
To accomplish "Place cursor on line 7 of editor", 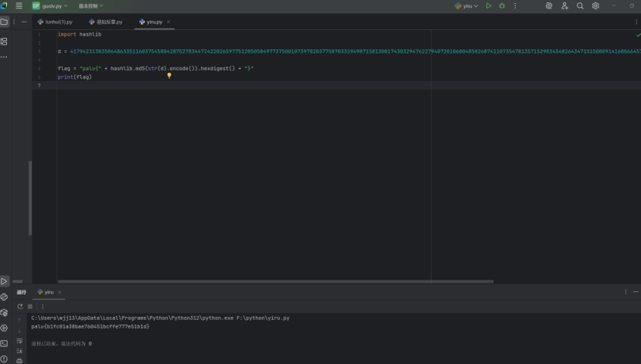I will (x=347, y=85).
